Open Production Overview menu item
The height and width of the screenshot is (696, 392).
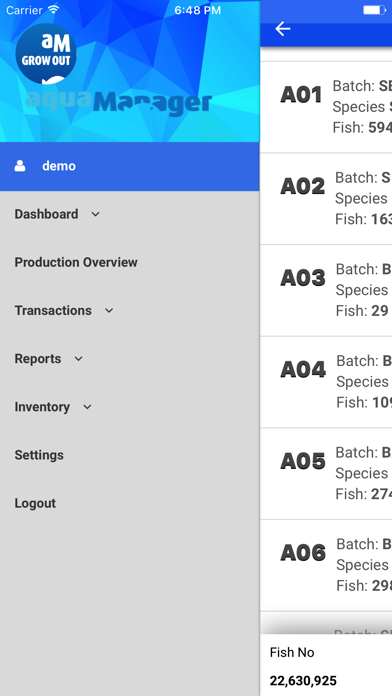[76, 262]
